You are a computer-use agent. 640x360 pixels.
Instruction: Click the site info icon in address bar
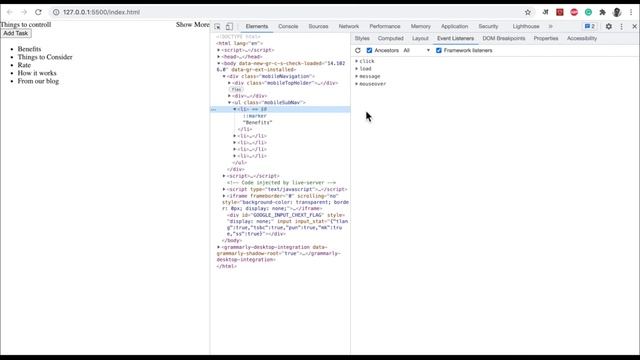click(x=56, y=12)
